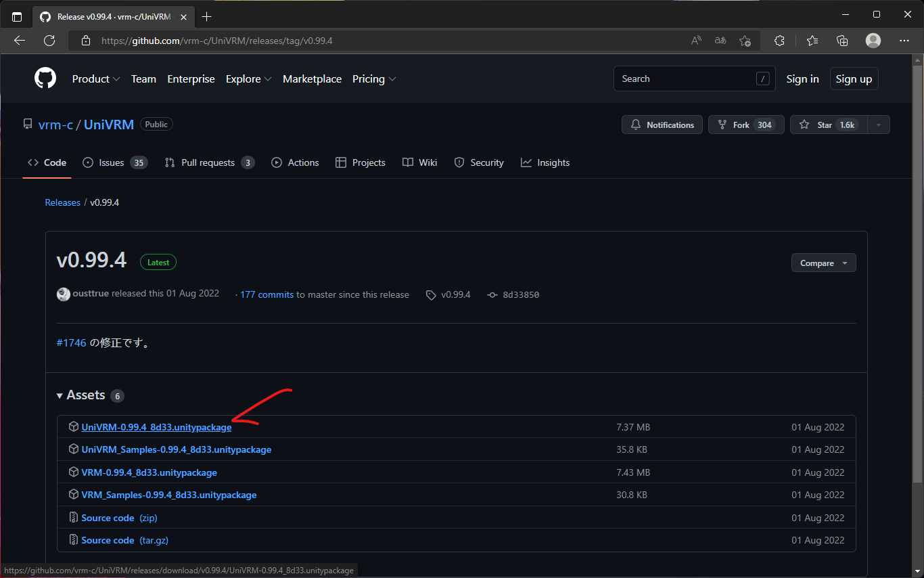Screen dimensions: 924x578
Task: Click the Notifications button
Action: point(662,125)
